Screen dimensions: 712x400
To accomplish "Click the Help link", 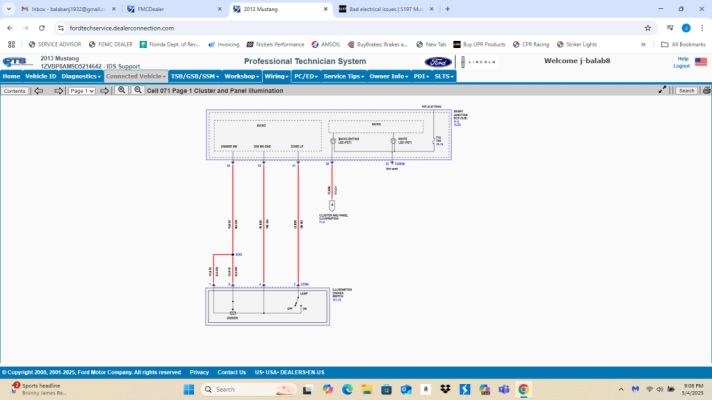I will click(x=682, y=59).
